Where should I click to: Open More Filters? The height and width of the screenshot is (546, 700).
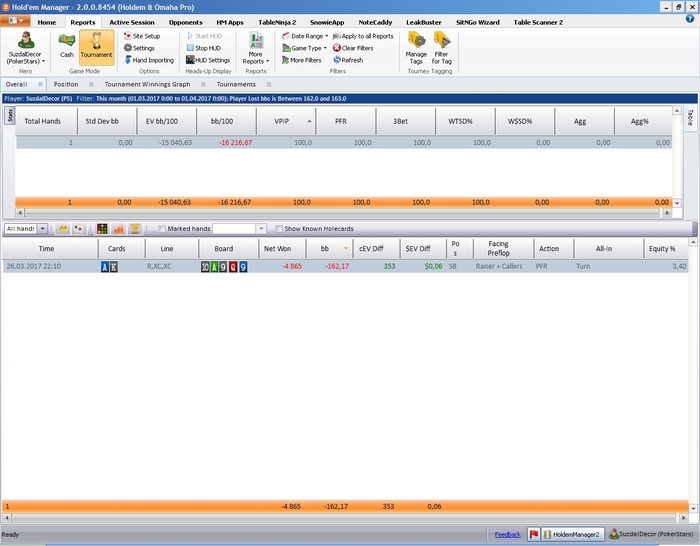(301, 60)
